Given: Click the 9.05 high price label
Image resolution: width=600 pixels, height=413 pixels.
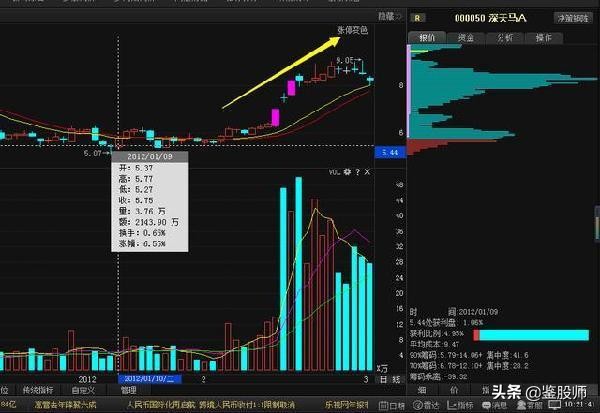Looking at the screenshot, I should click(x=345, y=60).
